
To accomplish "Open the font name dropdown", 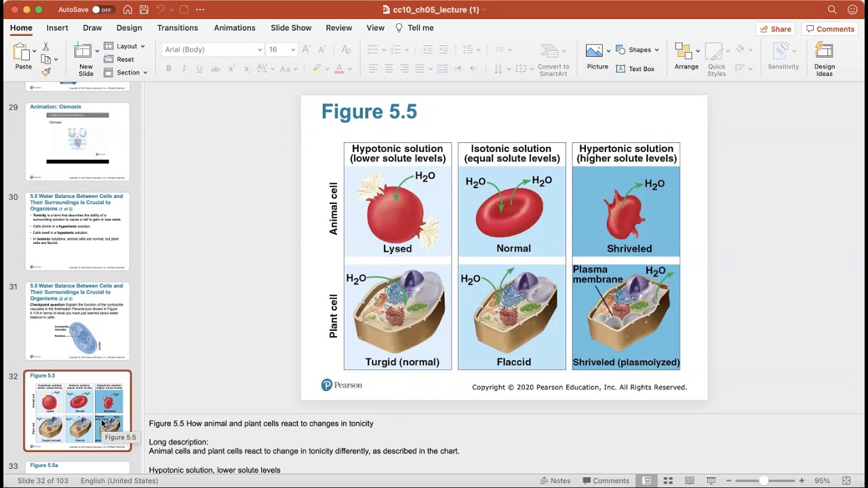I will pos(259,49).
